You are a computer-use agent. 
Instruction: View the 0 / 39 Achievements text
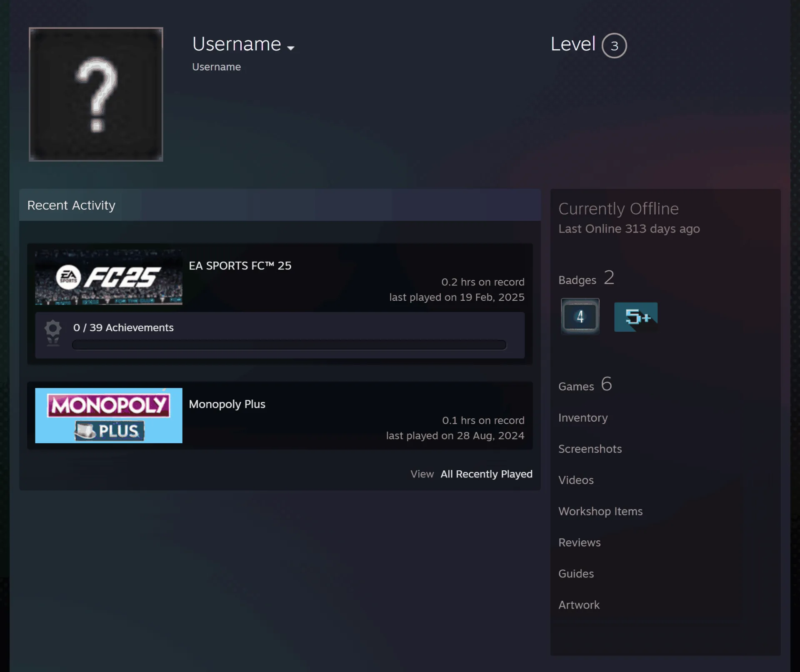(x=123, y=327)
